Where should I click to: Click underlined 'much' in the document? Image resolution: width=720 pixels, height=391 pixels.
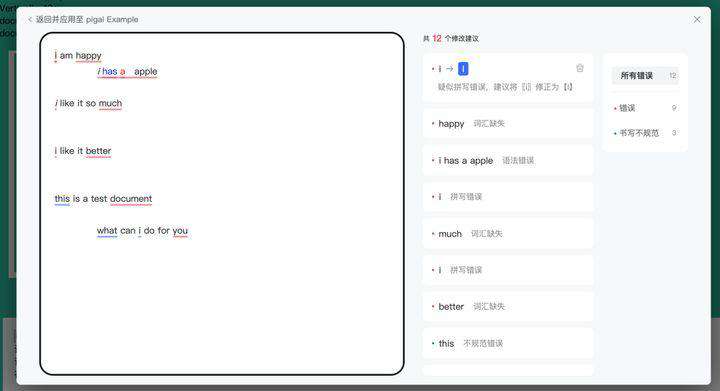pyautogui.click(x=110, y=104)
